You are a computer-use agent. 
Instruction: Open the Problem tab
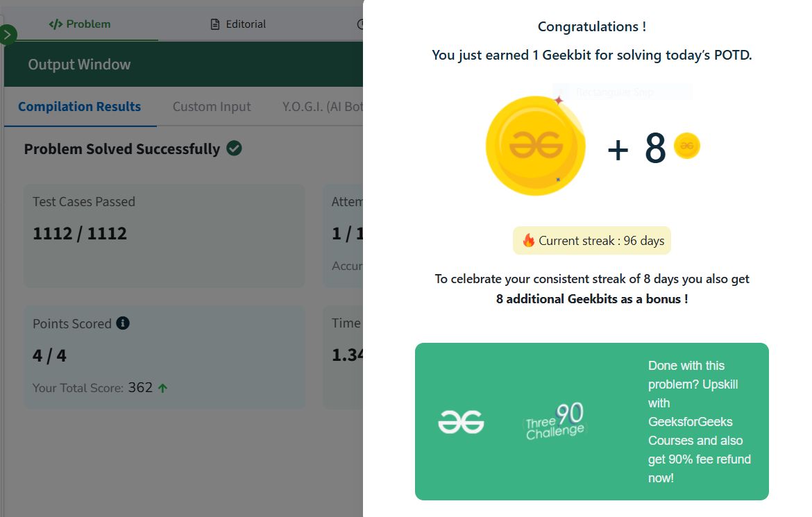[x=81, y=24]
